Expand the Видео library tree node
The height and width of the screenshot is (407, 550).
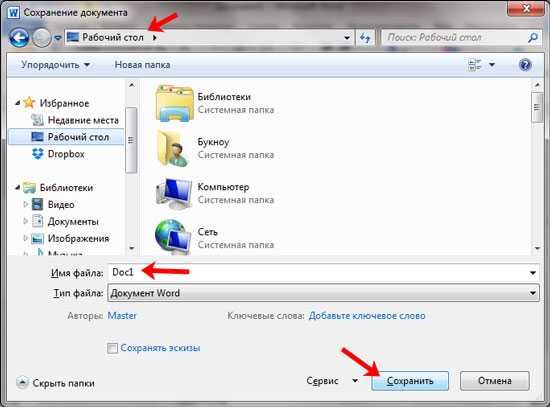[x=25, y=204]
